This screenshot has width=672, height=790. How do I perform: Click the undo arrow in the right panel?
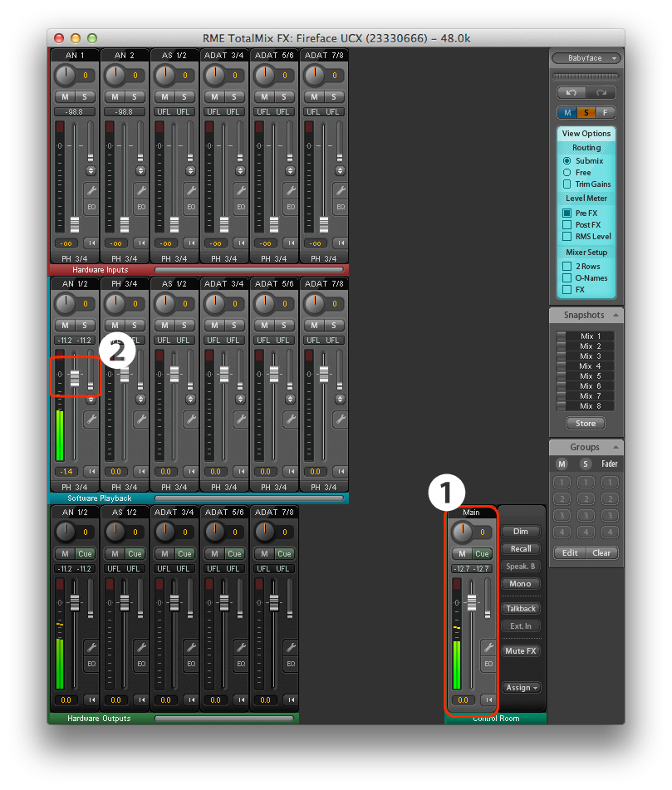click(x=571, y=93)
